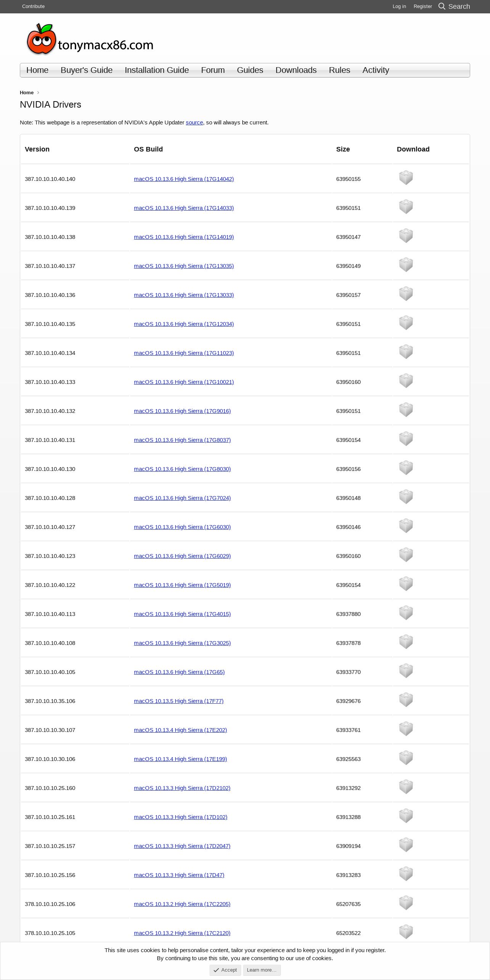
Task: Get the driver package for 17E199 build
Action: 406,758
